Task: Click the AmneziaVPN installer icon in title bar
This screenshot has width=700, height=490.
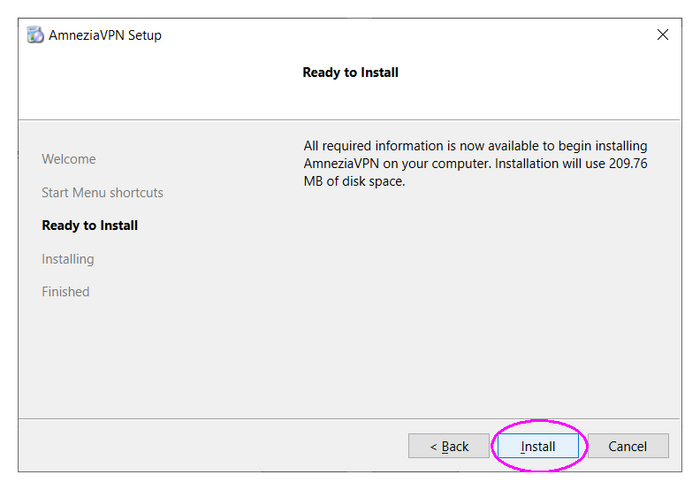Action: click(x=35, y=35)
